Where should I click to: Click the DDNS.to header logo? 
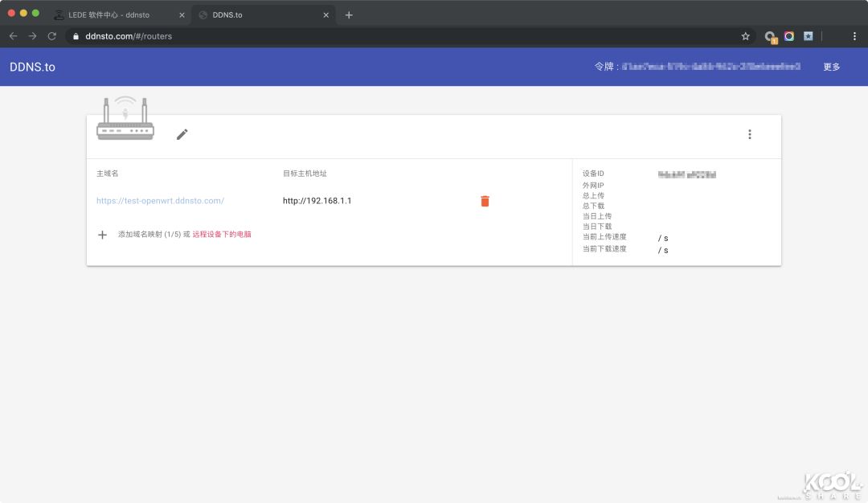(x=32, y=67)
